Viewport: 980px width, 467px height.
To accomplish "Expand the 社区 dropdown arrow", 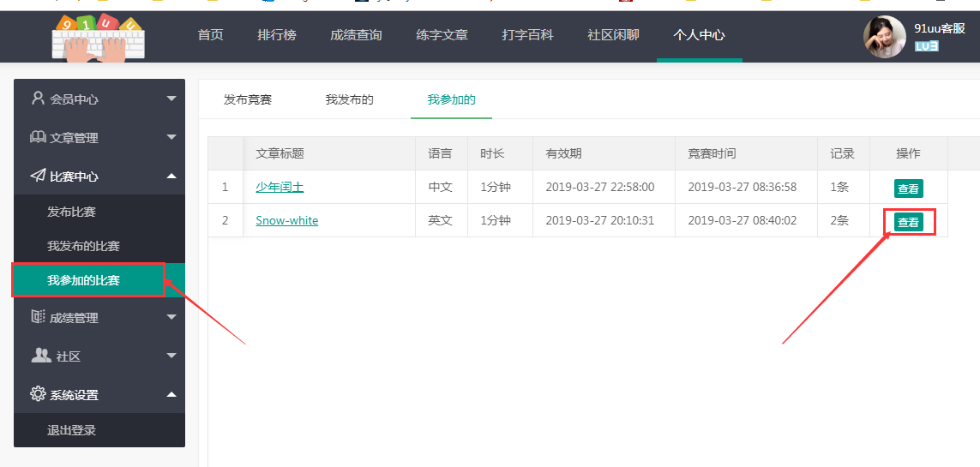I will (x=171, y=356).
